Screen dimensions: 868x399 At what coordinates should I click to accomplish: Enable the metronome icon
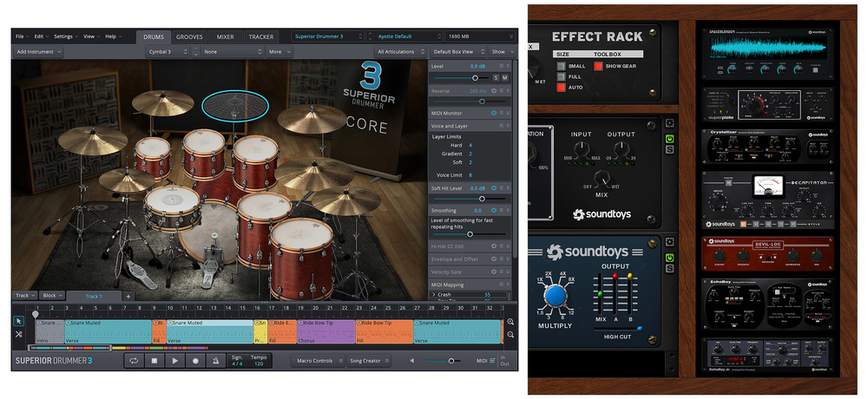(x=215, y=360)
